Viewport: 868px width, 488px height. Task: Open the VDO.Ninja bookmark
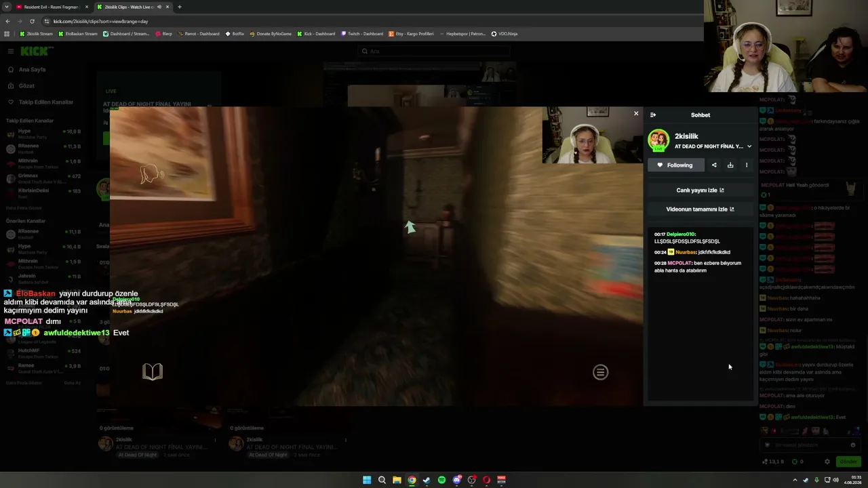point(504,34)
